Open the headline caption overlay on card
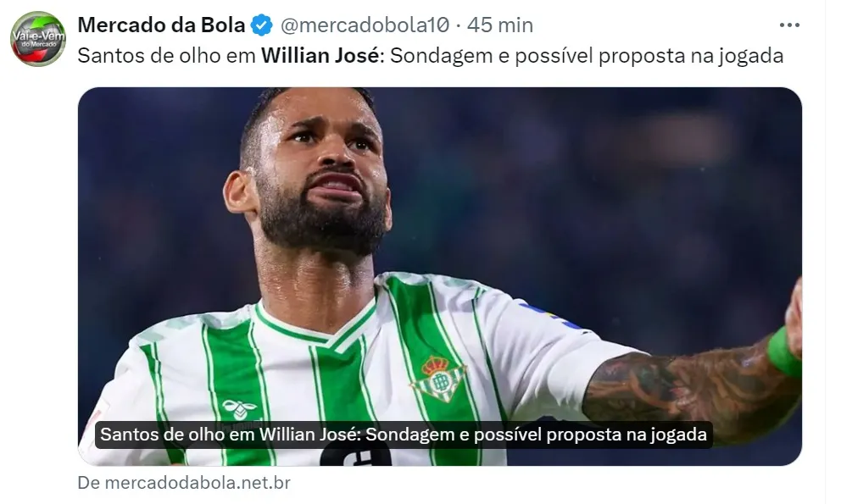The image size is (841, 504). [404, 435]
